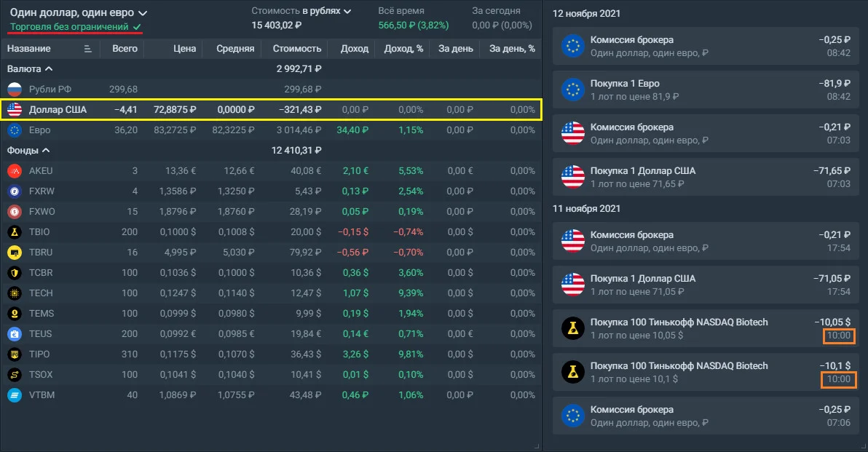
Task: Click the Валюта total 2 992,71 ₽
Action: point(299,68)
